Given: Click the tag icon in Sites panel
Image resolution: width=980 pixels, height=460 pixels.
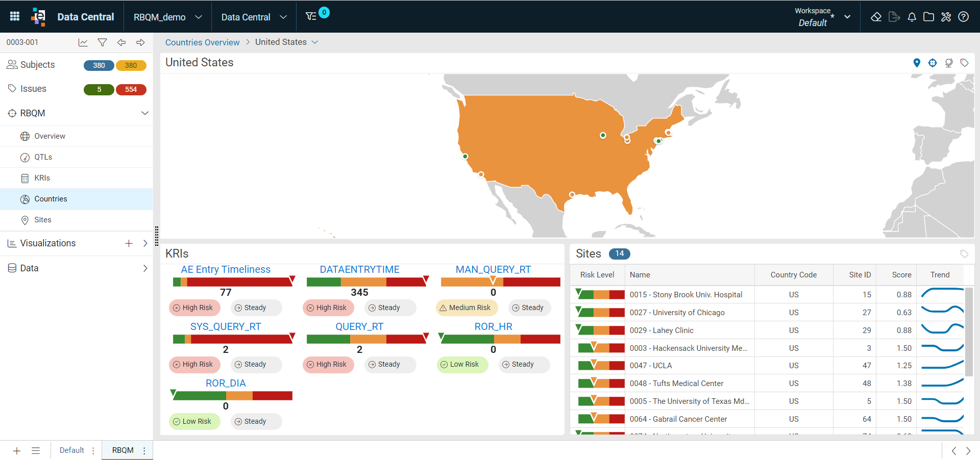Looking at the screenshot, I should pos(964,254).
